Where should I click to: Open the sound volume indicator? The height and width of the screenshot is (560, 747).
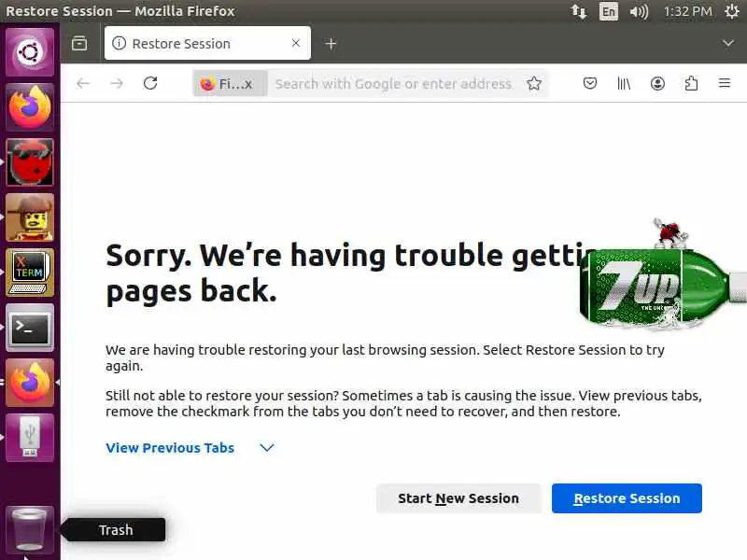tap(639, 11)
